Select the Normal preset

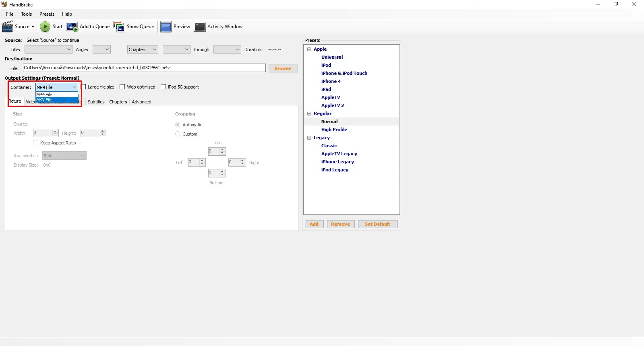(x=329, y=122)
